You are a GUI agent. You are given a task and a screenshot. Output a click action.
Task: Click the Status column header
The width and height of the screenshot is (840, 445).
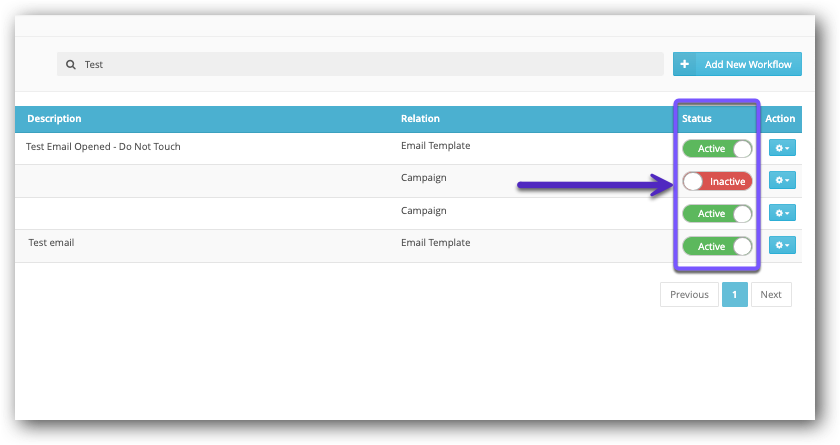click(x=696, y=118)
